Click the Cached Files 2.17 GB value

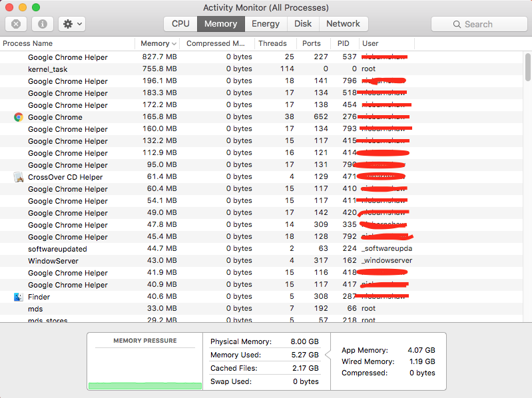[x=306, y=368]
